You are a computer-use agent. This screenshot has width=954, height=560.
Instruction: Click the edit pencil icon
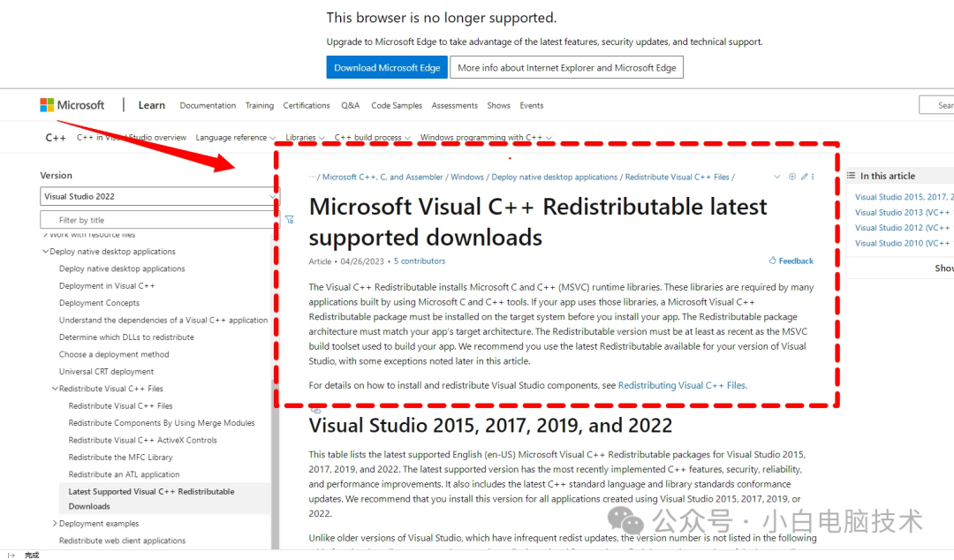pyautogui.click(x=805, y=177)
